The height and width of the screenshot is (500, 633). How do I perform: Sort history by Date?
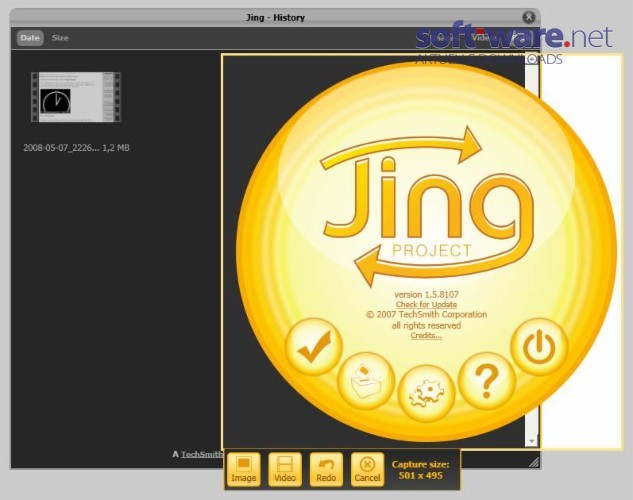tap(30, 38)
